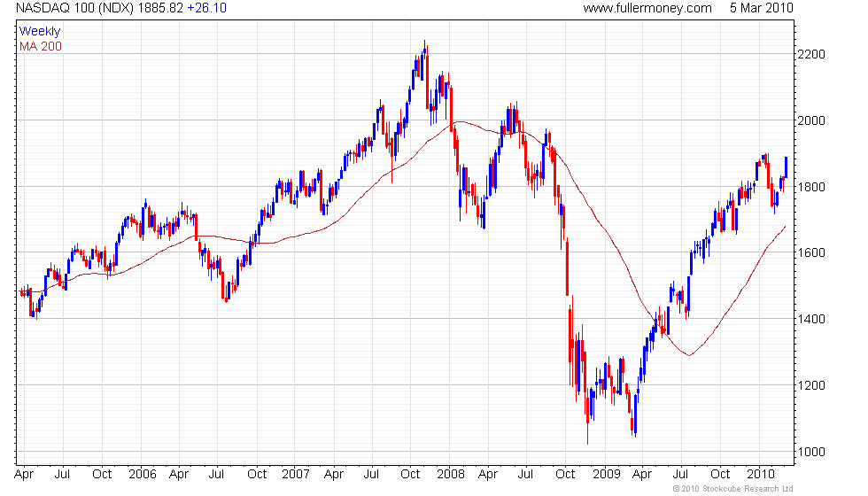Screen dimensions: 868x496
Task: Click the 2008 year label on time axis
Action: coord(451,475)
